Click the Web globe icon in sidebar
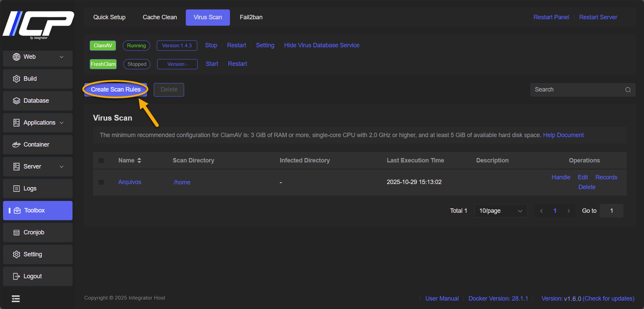 pos(17,57)
